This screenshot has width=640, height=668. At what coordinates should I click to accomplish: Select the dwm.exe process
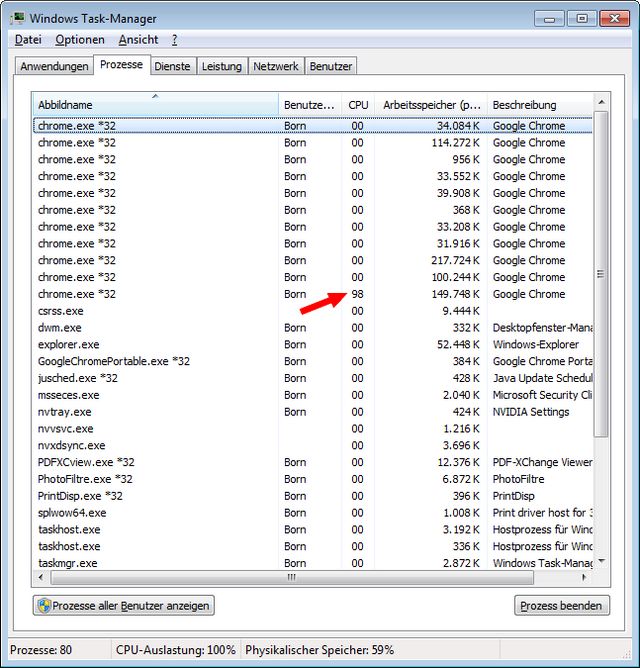[312, 328]
